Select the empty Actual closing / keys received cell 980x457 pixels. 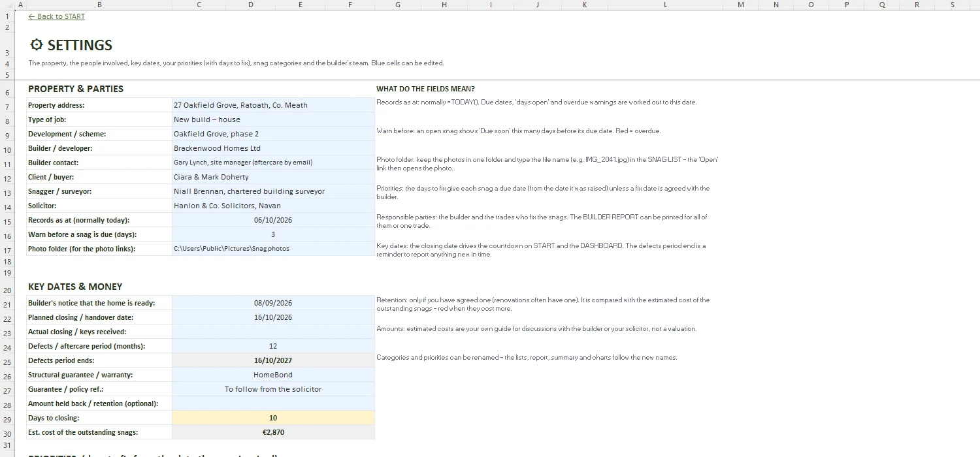coord(273,332)
